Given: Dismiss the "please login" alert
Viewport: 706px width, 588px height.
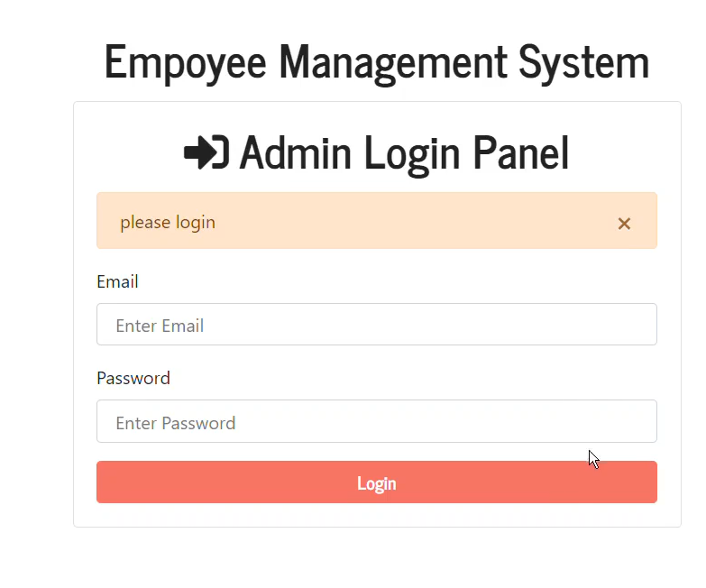Looking at the screenshot, I should (624, 224).
